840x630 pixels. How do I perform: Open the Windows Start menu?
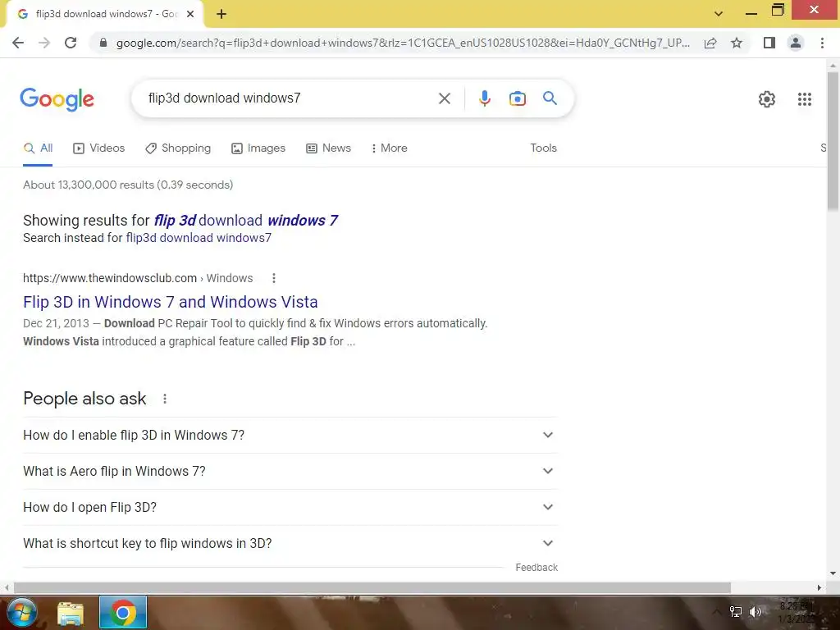(21, 614)
